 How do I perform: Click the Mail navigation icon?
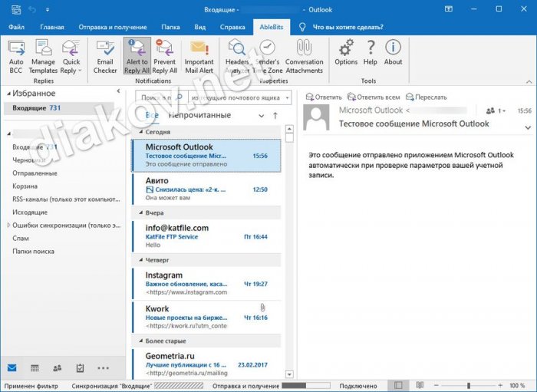(12, 368)
